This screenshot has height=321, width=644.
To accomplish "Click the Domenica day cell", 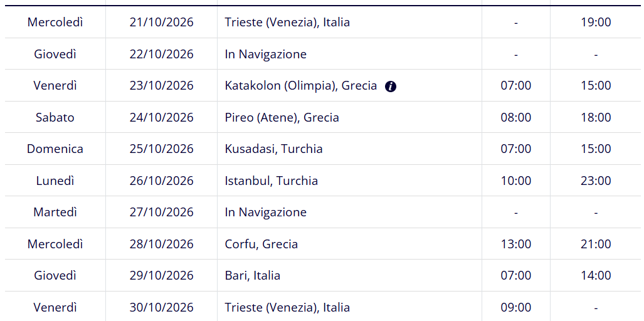I will click(55, 149).
